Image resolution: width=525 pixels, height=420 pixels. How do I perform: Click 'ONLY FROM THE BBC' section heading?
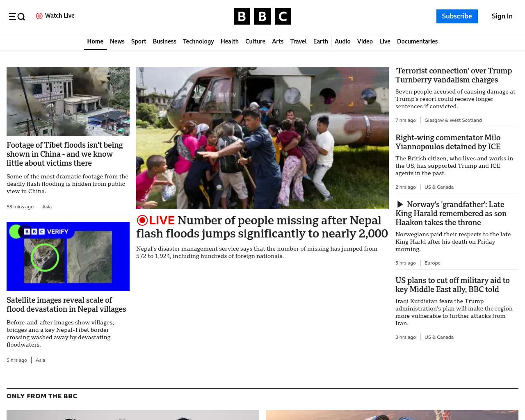[x=42, y=396]
